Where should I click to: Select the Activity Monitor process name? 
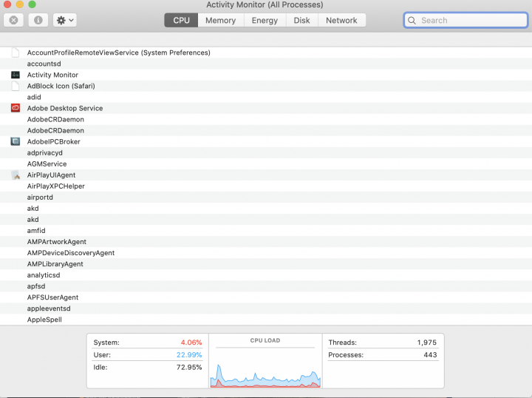click(52, 75)
